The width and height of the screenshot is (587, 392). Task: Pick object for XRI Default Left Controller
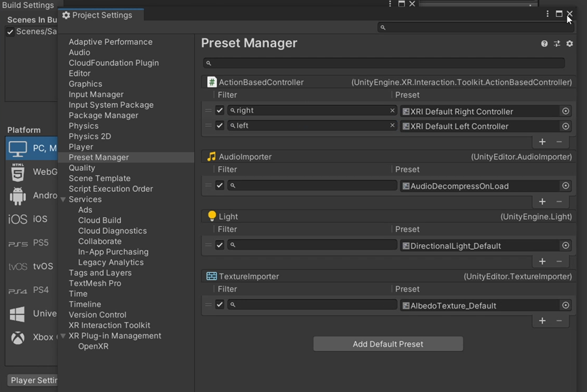coord(566,126)
